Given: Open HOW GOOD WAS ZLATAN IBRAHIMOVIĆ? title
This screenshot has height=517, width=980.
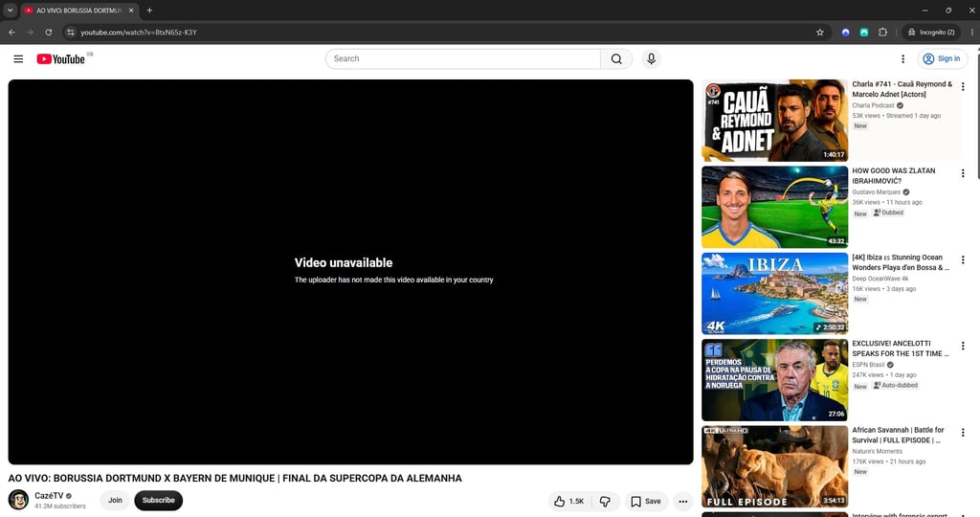Looking at the screenshot, I should point(894,175).
